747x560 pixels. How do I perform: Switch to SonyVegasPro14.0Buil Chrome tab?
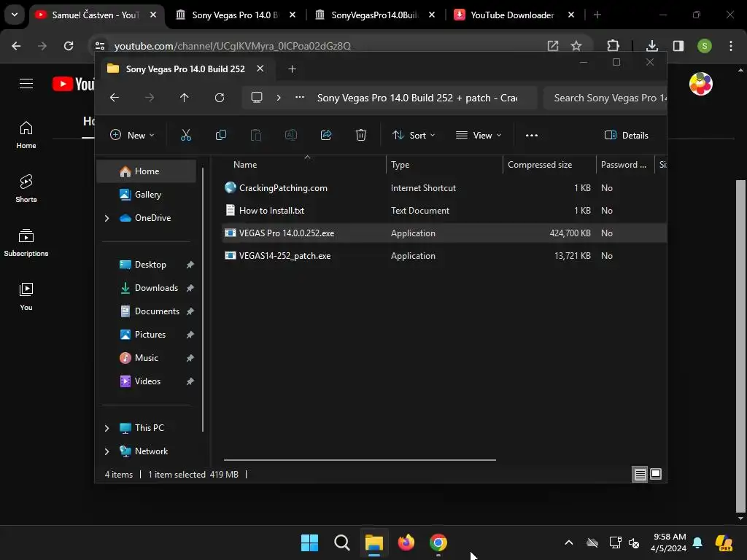click(x=375, y=15)
